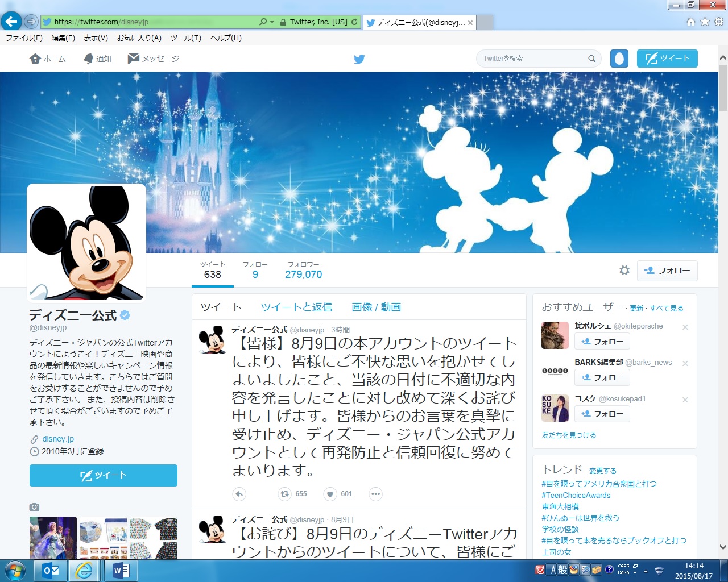
Task: Click the reply arrow icon under the apology tweet
Action: (239, 494)
